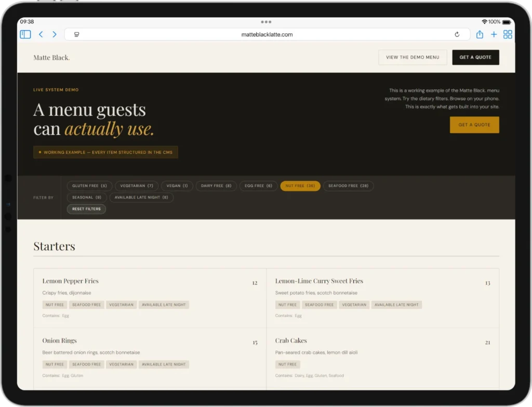Open the Safari sidebar panel icon
The image size is (532, 407).
[x=25, y=34]
